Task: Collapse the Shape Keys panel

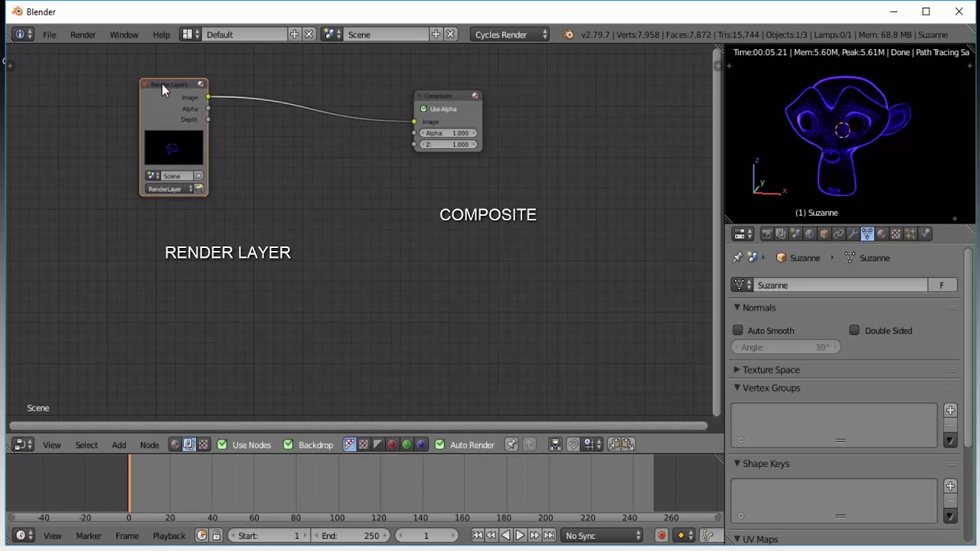Action: click(737, 464)
